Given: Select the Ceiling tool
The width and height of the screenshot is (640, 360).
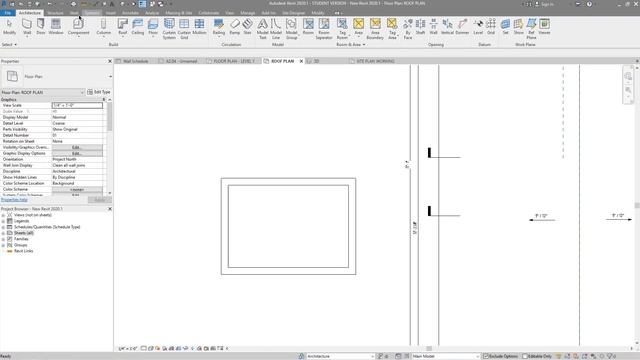Looking at the screenshot, I should (138, 27).
